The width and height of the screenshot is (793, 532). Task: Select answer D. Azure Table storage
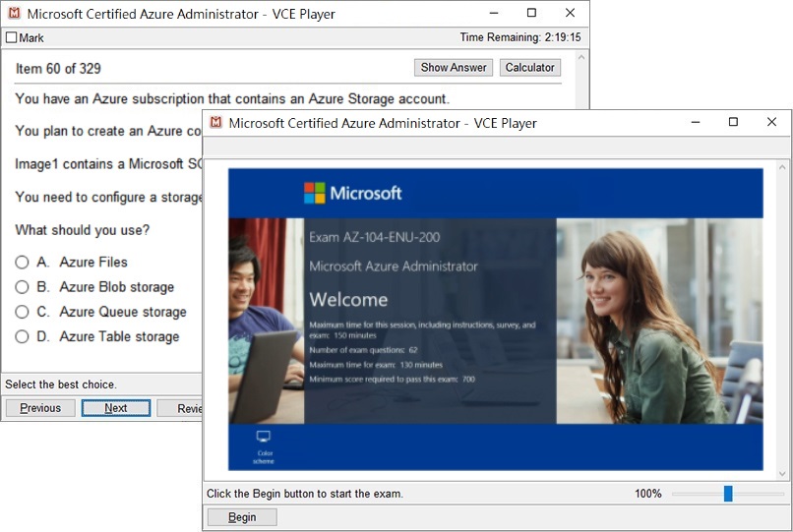pyautogui.click(x=22, y=336)
